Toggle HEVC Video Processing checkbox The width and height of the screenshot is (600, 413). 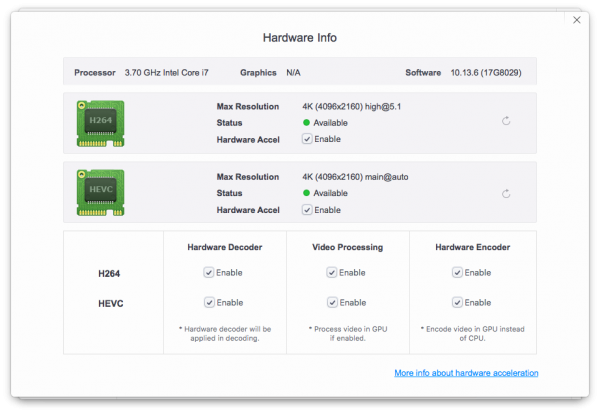[332, 302]
